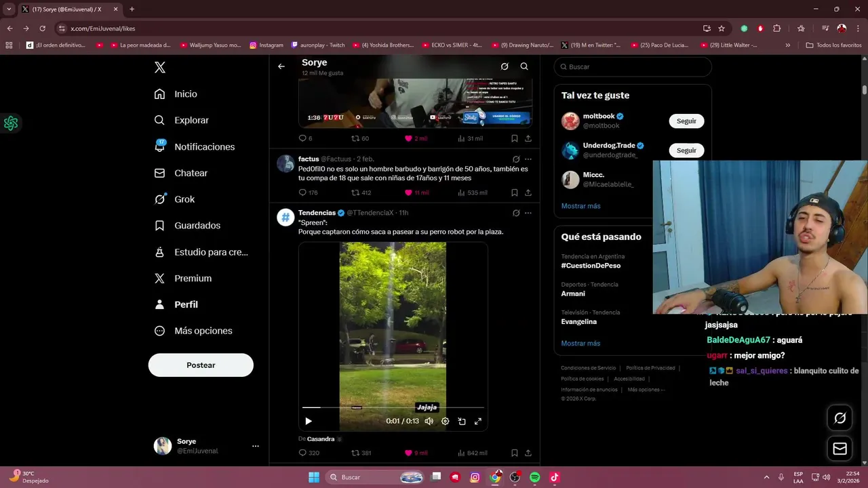Image resolution: width=868 pixels, height=488 pixels.
Task: Open Premium page
Action: point(182,278)
